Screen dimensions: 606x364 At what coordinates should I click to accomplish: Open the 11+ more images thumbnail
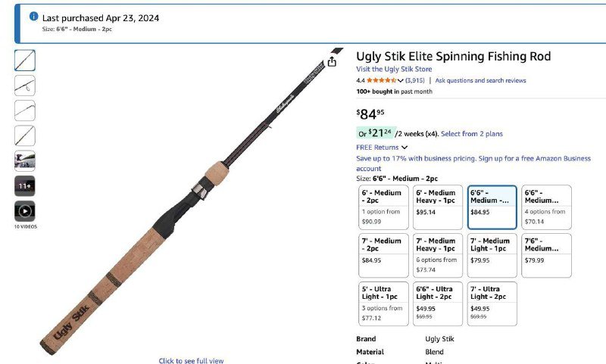(24, 185)
